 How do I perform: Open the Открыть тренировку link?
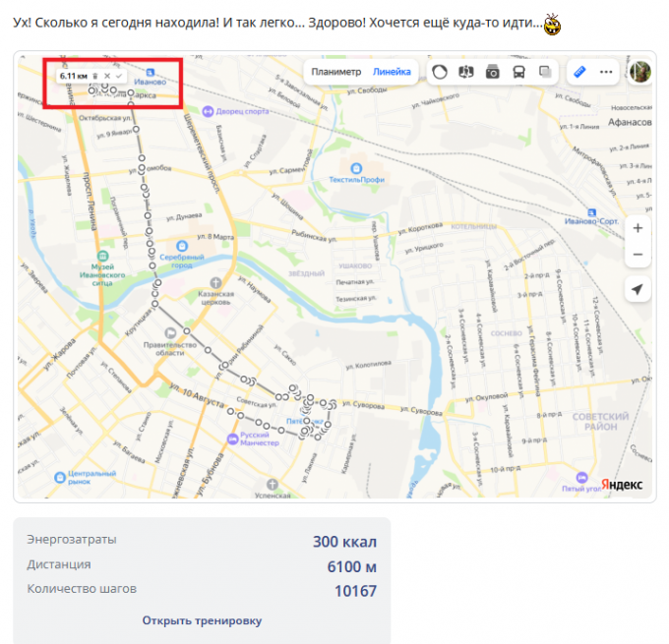pyautogui.click(x=202, y=620)
